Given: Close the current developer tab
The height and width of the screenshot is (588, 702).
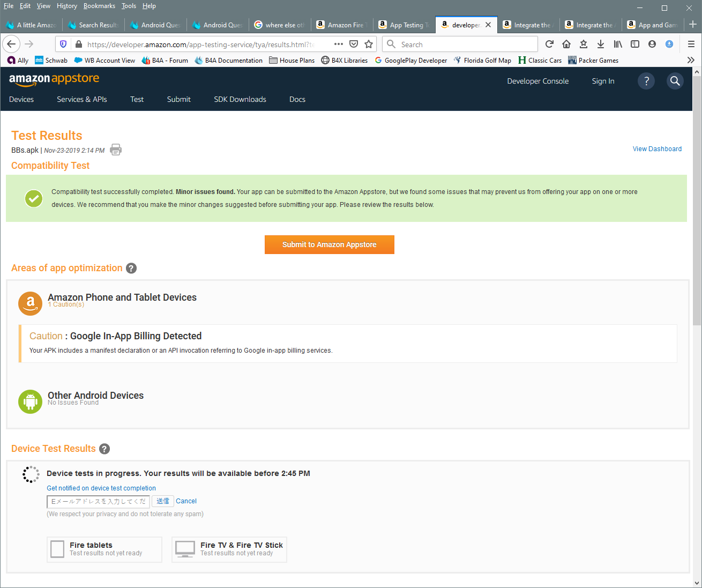Looking at the screenshot, I should click(488, 25).
